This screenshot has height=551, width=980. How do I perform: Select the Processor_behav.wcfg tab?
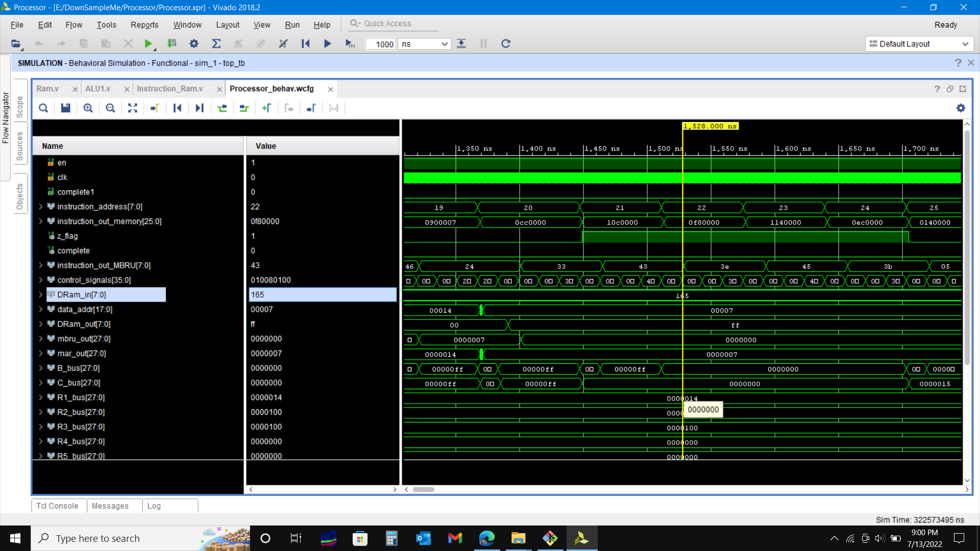(x=273, y=88)
